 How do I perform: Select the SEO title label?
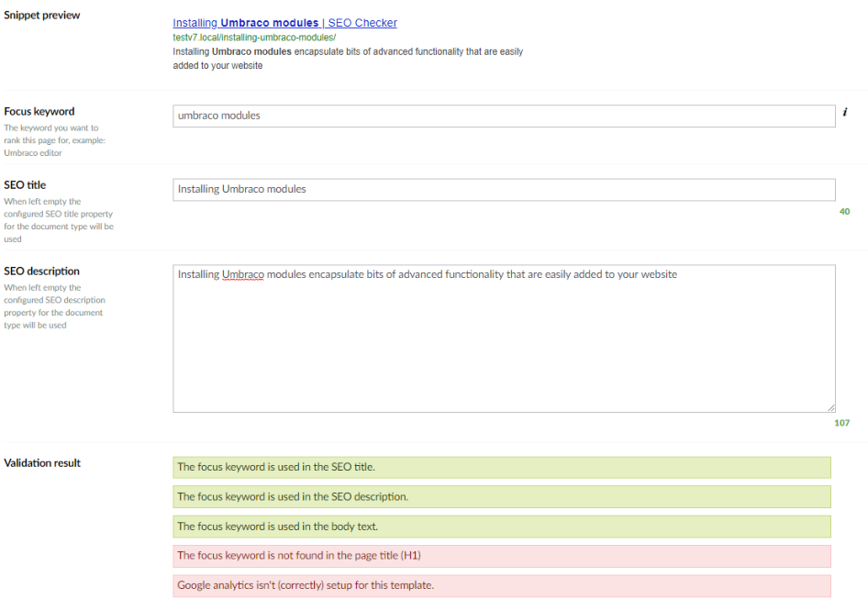pos(25,185)
